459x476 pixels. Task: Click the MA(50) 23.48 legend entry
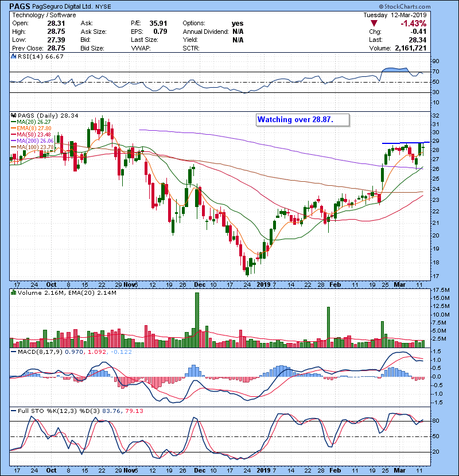pos(30,134)
